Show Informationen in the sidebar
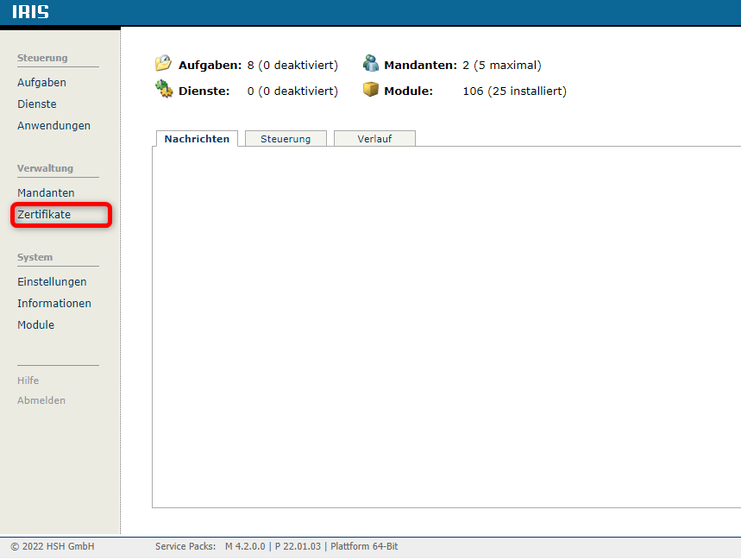Screen dimensions: 741x560 54,304
